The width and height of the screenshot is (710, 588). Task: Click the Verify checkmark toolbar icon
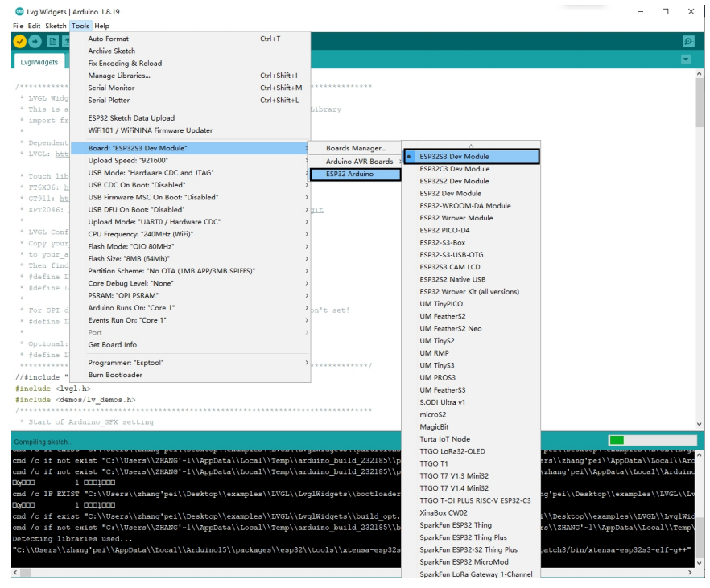20,42
